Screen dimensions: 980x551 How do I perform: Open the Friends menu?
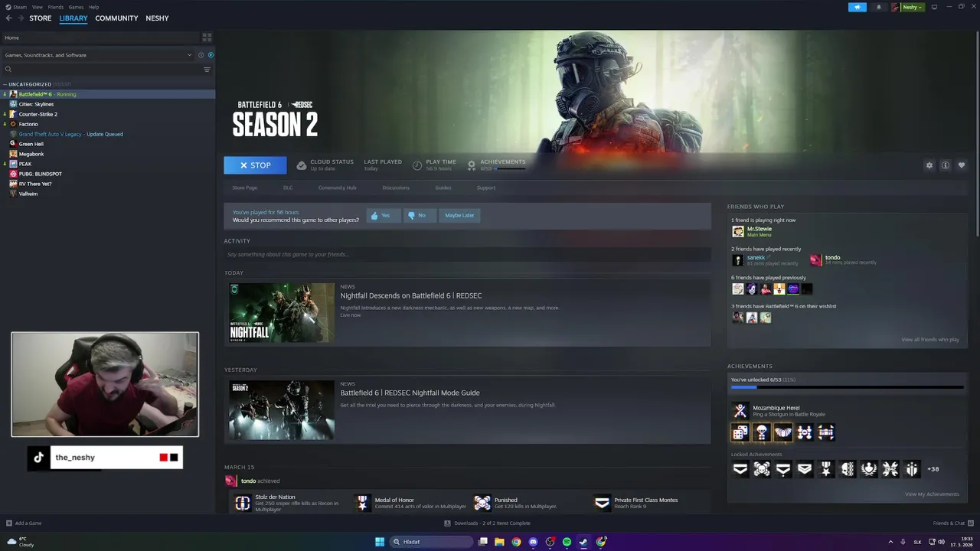coord(56,7)
